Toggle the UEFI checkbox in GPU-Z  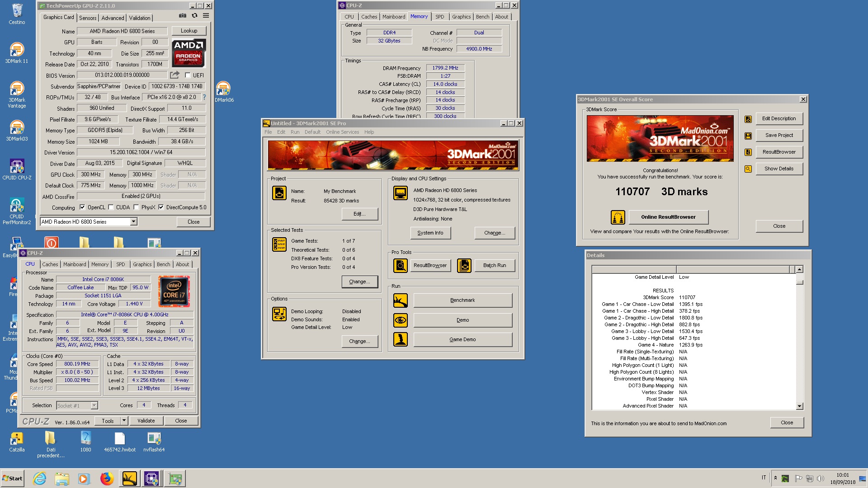(188, 75)
